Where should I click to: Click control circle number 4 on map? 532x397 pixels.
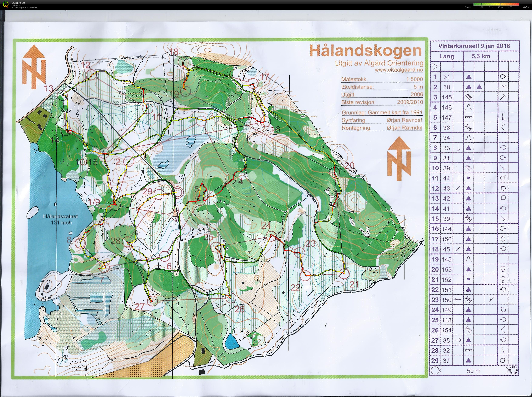(231, 179)
